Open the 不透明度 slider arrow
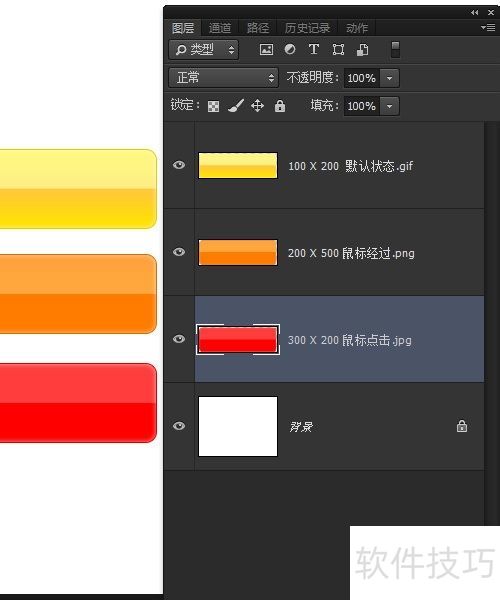The image size is (500, 600). point(389,78)
